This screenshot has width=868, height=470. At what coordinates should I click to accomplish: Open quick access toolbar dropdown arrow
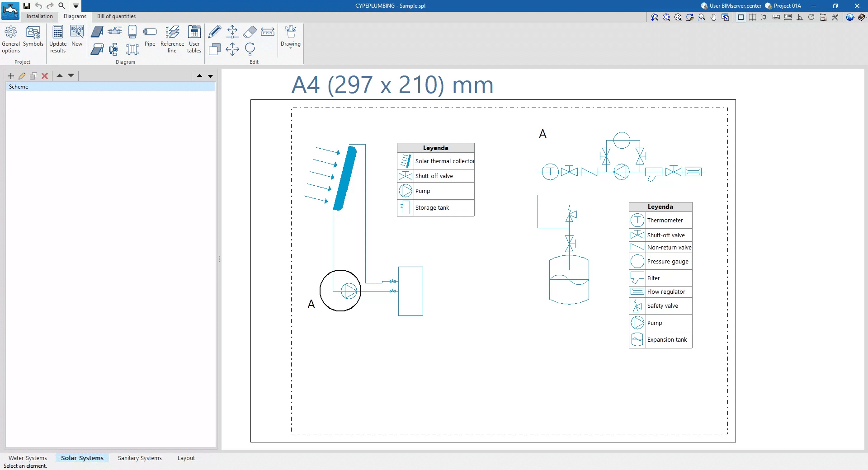[x=76, y=6]
